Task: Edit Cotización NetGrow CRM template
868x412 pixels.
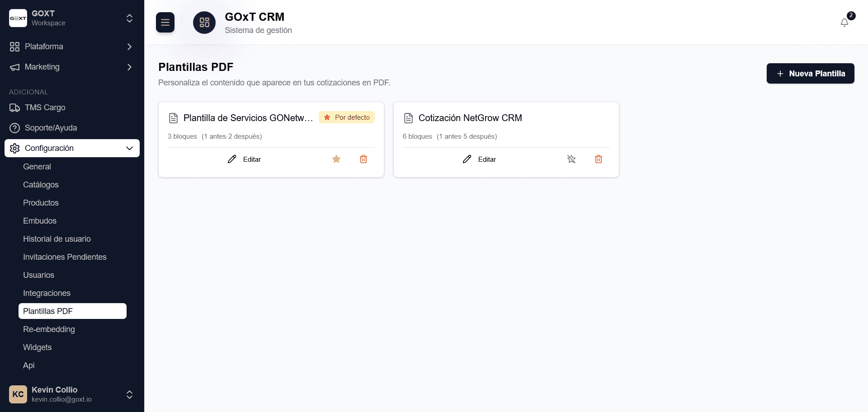Action: (x=479, y=159)
